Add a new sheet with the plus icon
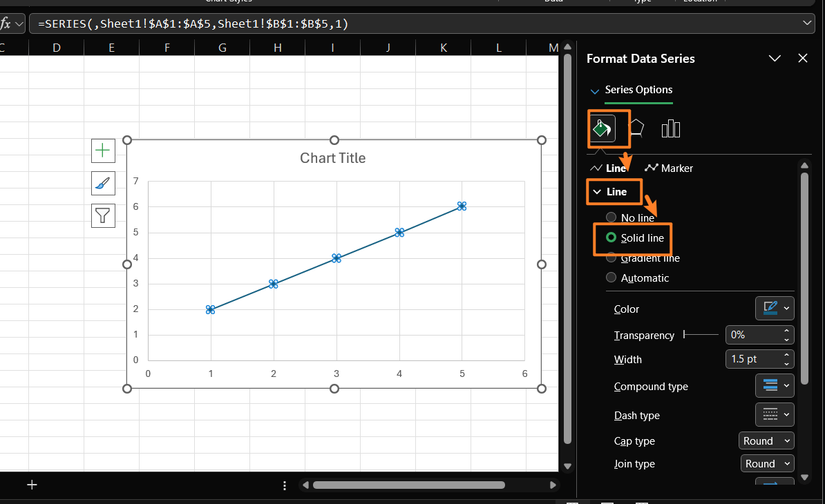 (32, 485)
